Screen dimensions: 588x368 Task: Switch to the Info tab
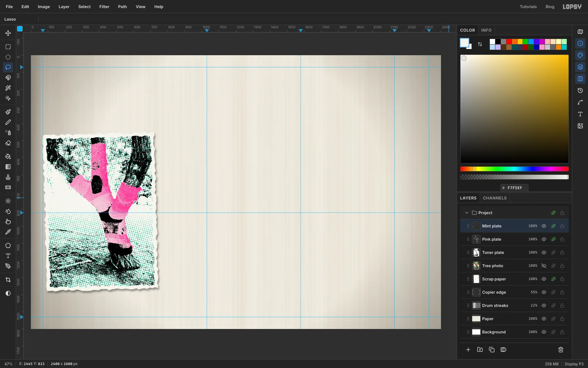[x=486, y=30]
